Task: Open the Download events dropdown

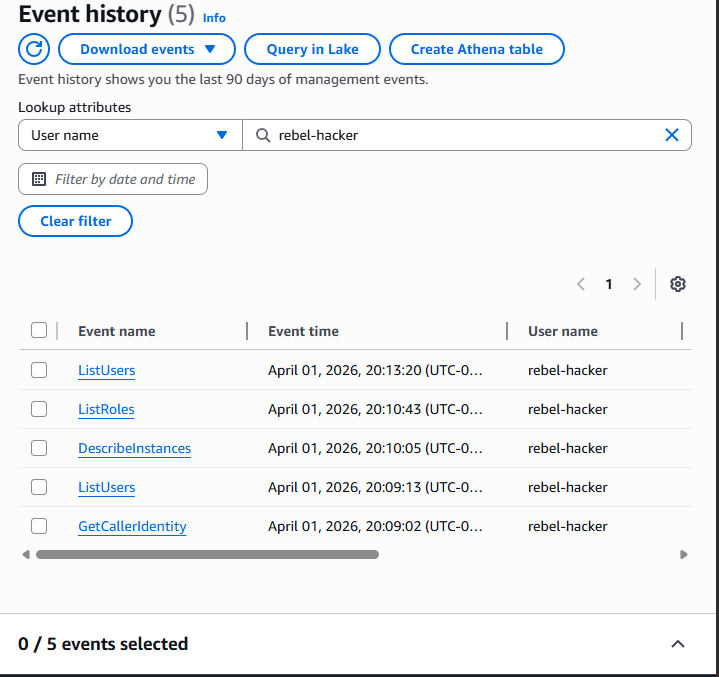Action: coord(147,49)
